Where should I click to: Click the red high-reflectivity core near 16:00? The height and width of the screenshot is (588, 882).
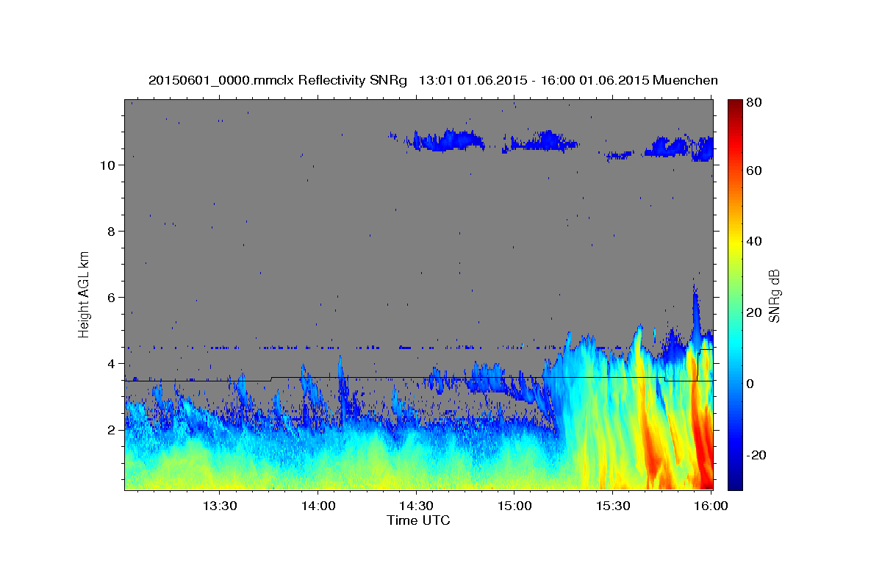pyautogui.click(x=703, y=448)
